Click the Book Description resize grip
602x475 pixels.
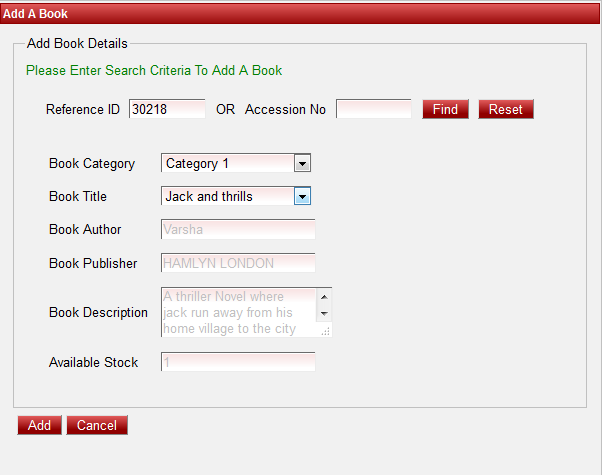click(324, 330)
